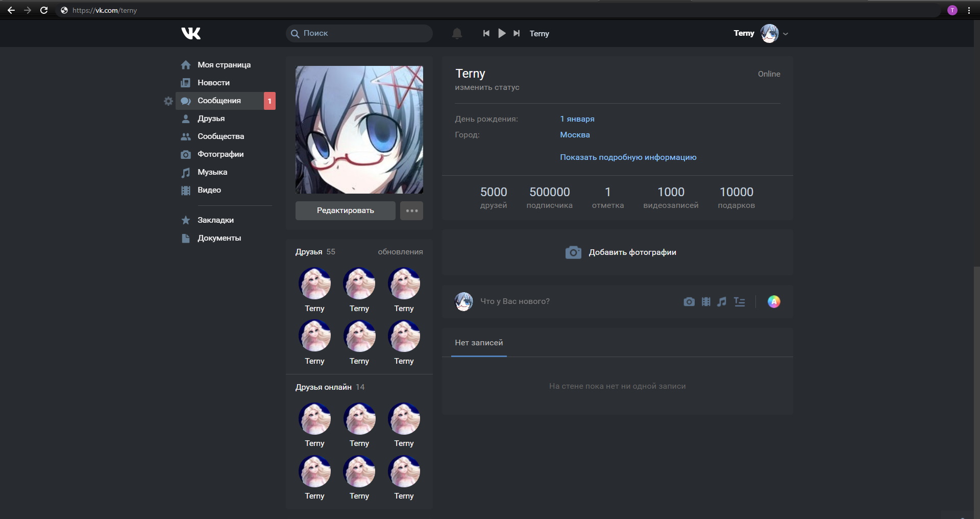Skip to next track in header player
Viewport: 980px width, 519px height.
click(x=517, y=33)
